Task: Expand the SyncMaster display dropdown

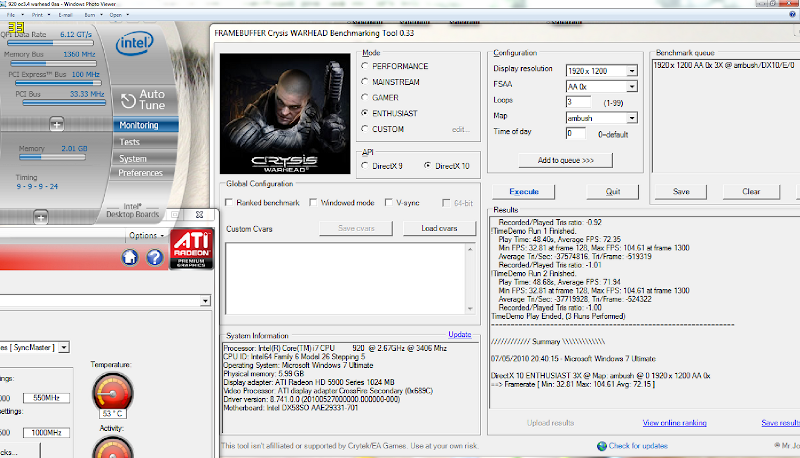Action: [64, 347]
